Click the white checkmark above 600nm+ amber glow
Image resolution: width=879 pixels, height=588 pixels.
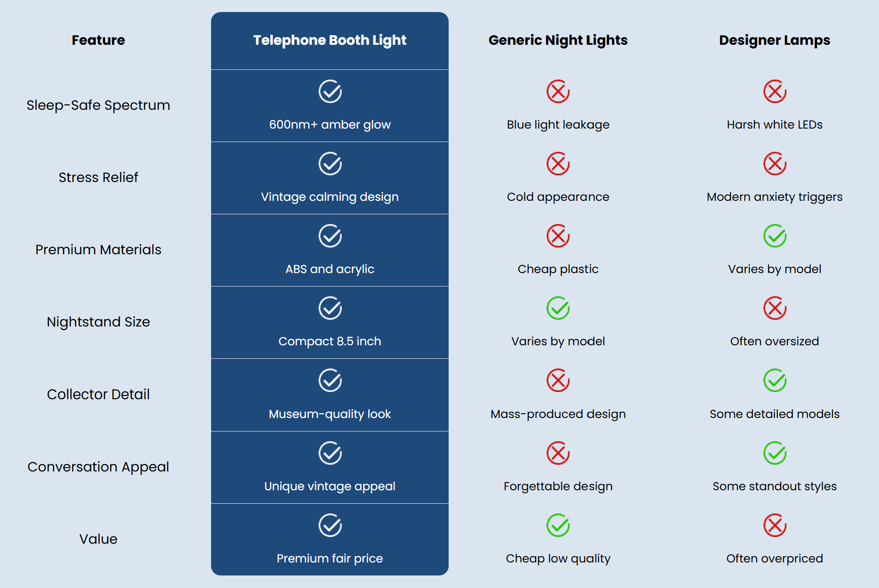330,91
